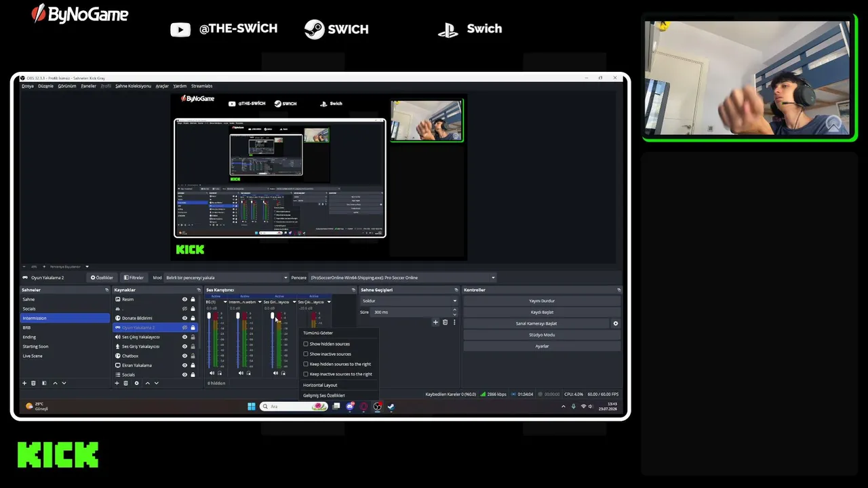Expand the Ses Giri...layıcısı channel menu arrow

(294, 302)
